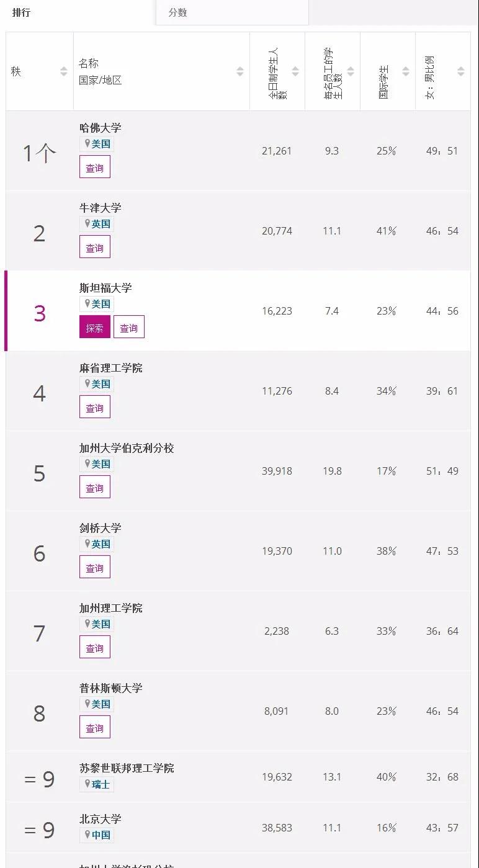Screen dimensions: 479x868
Task: Click 查询 button under 普林斯顿大学
Action: click(x=95, y=728)
